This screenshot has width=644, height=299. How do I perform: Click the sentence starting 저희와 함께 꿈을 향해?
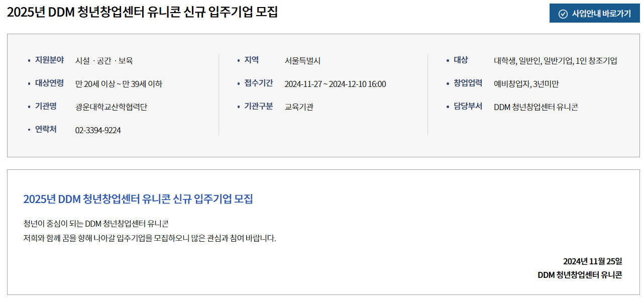150,238
